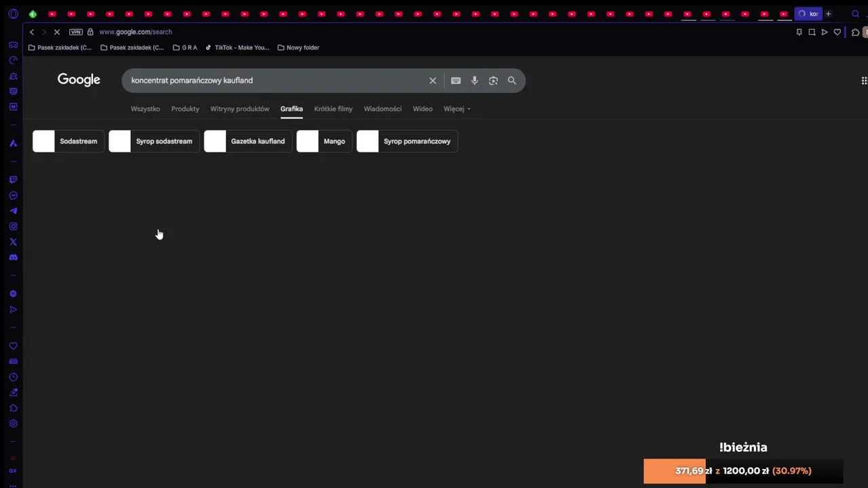Switch to Wszystko results tab

[145, 108]
